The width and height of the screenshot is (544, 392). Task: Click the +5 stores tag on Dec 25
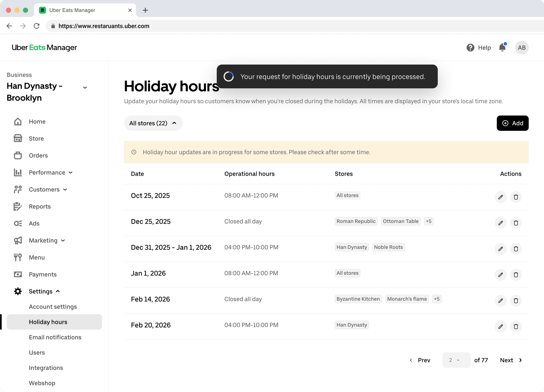tap(428, 221)
